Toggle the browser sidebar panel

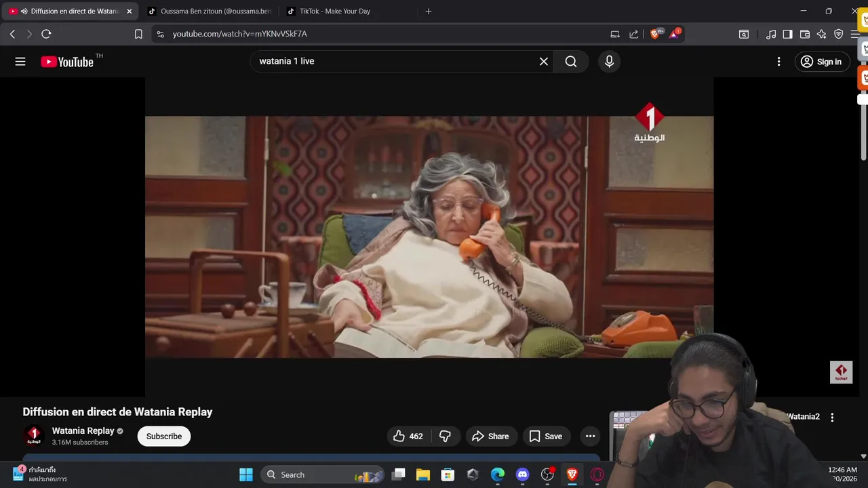click(x=787, y=34)
